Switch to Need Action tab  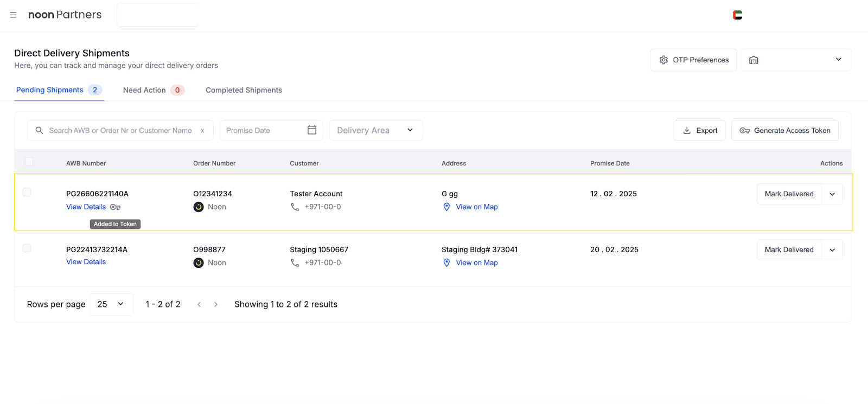point(154,91)
